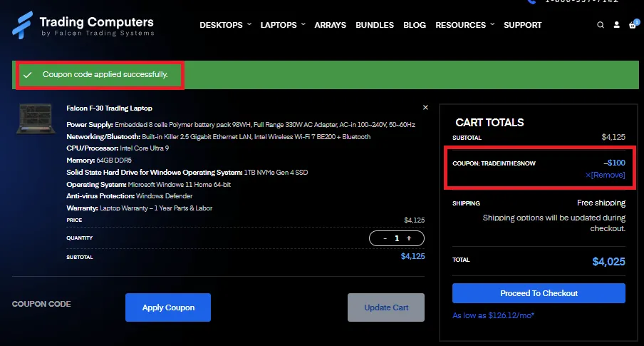Click the quantity value field

397,238
